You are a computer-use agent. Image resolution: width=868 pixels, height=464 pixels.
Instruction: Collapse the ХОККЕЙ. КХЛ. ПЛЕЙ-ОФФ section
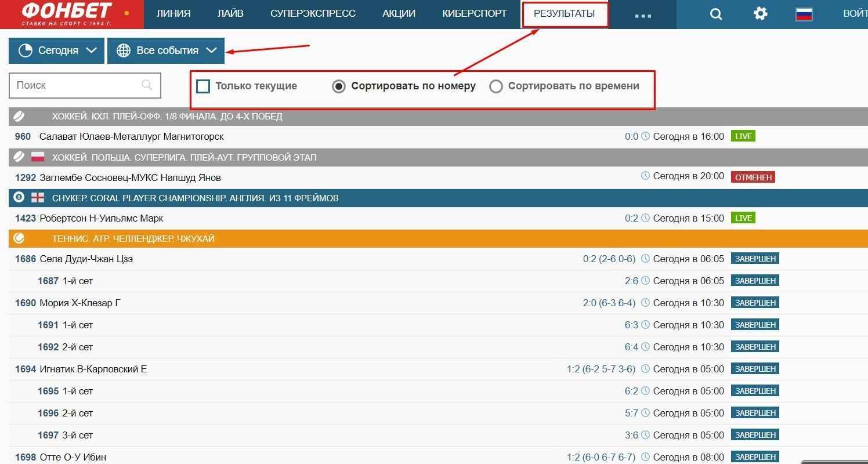pyautogui.click(x=438, y=116)
